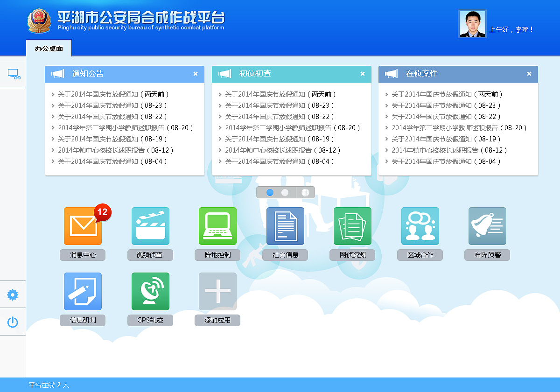
Task: Open the 两天前 holiday notice in 在侦案件
Action: [455, 94]
